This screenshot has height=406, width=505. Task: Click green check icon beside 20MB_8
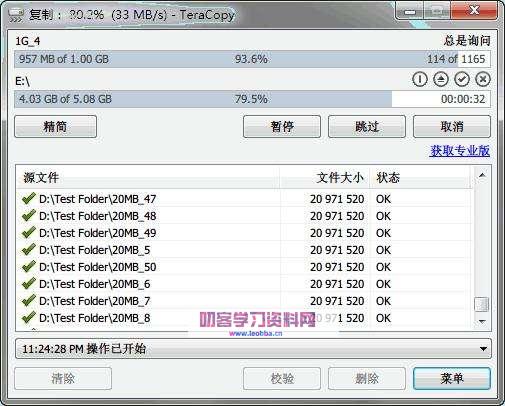29,317
